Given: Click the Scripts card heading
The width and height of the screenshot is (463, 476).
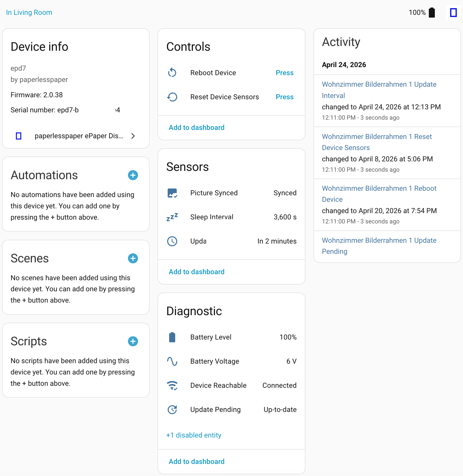Looking at the screenshot, I should pos(29,341).
